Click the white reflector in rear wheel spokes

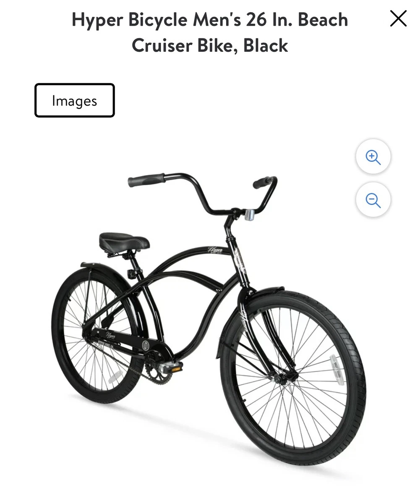pos(114,377)
